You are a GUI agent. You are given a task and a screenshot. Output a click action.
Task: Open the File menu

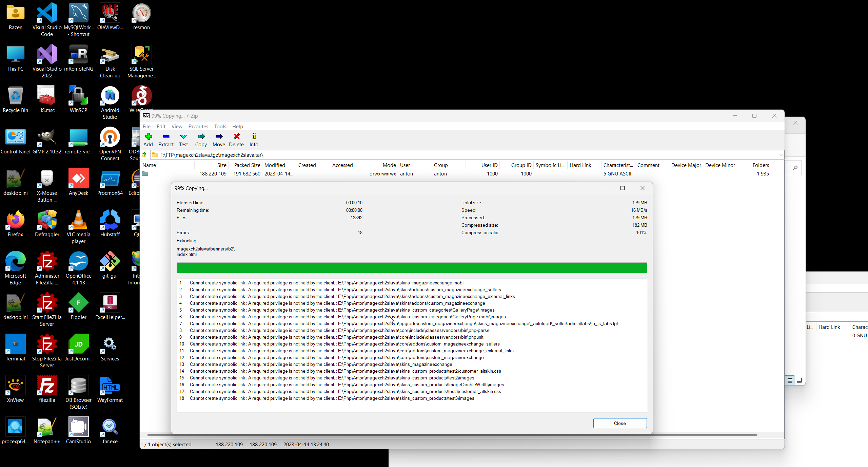click(146, 126)
